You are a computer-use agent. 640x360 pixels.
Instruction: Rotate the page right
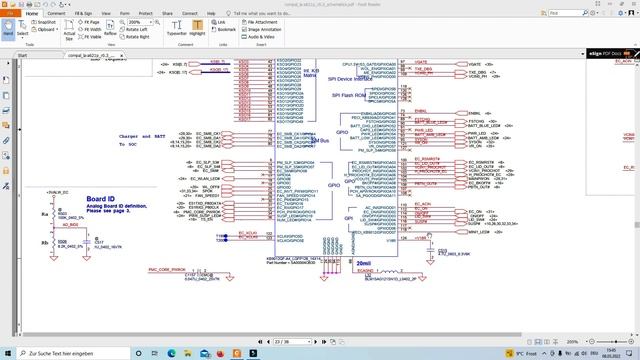[x=134, y=37]
